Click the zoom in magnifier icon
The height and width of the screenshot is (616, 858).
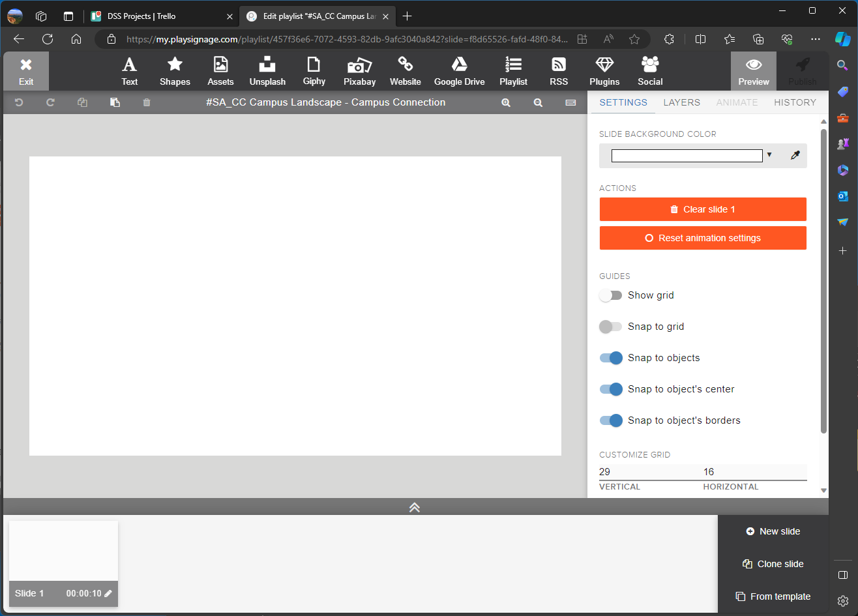point(506,102)
